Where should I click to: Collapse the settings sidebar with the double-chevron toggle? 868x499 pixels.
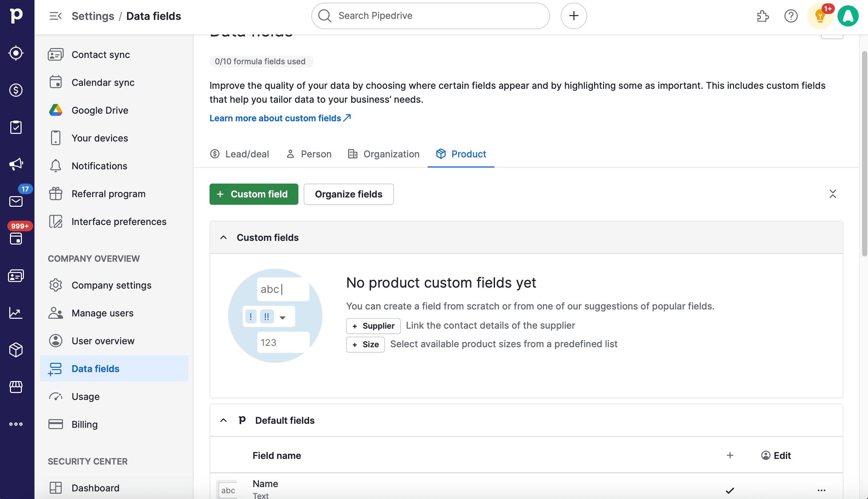[x=55, y=16]
